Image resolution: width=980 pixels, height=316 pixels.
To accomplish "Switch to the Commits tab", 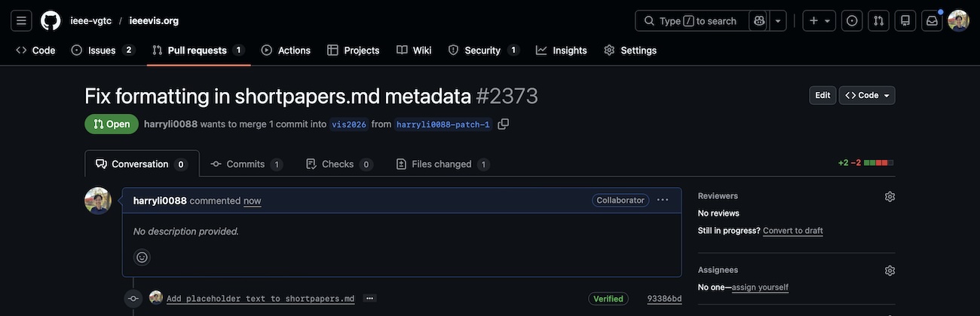I will [246, 164].
